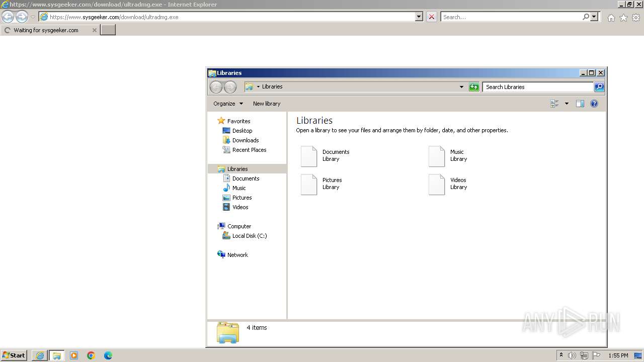Select Libraries node in navigation pane
Viewport: 644px width, 362px height.
(x=247, y=169)
